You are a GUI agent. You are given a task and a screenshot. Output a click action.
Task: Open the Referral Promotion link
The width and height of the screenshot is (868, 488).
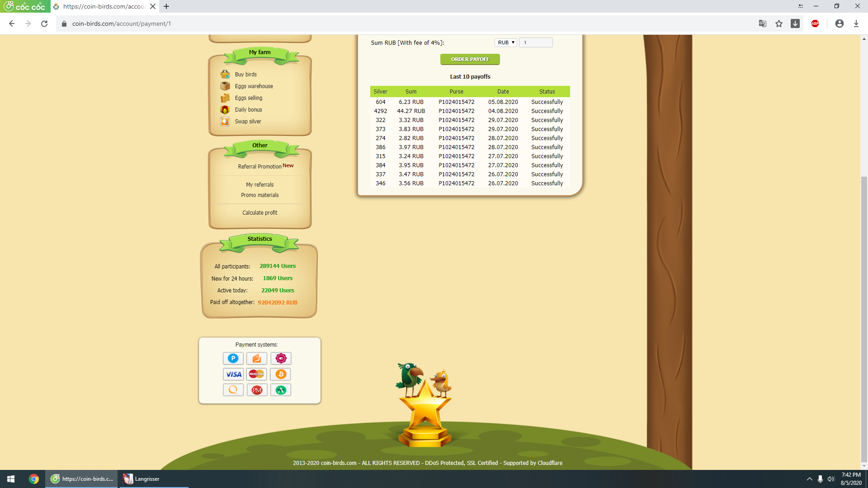coord(260,166)
